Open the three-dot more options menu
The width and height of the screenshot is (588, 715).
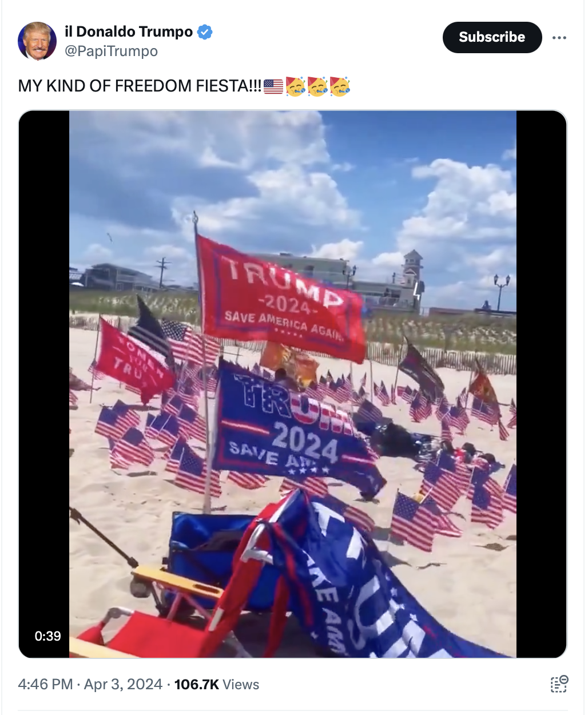click(559, 38)
